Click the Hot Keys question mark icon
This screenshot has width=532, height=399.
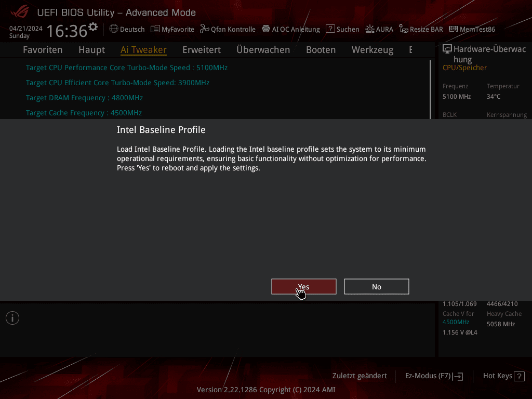click(x=519, y=376)
